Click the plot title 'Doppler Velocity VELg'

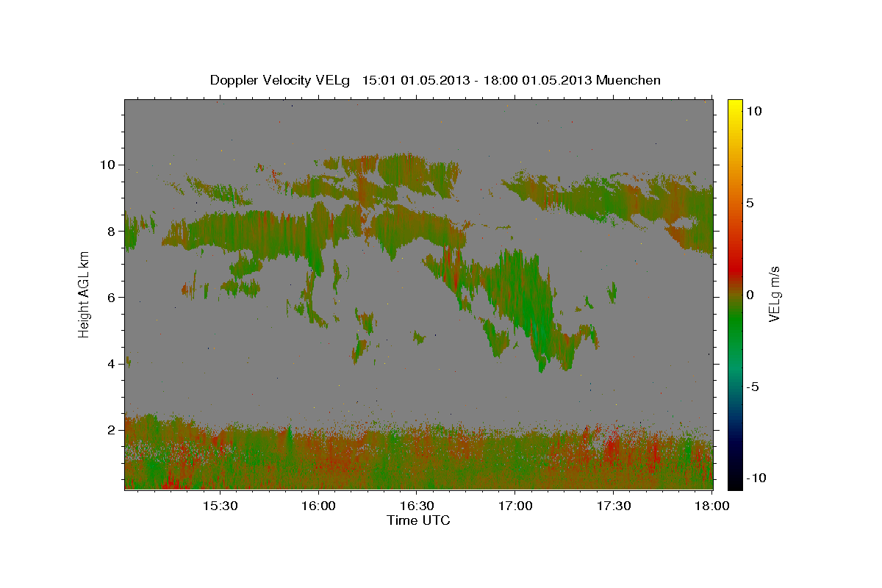tap(282, 80)
